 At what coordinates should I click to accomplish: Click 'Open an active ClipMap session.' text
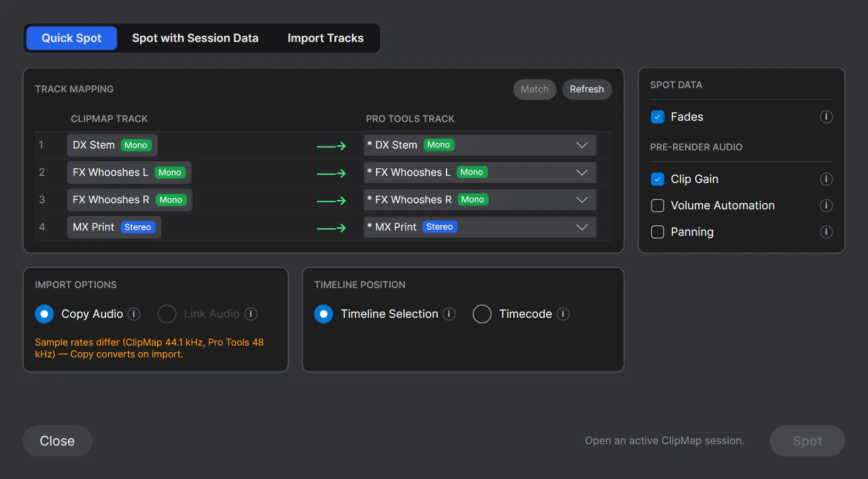pos(665,441)
